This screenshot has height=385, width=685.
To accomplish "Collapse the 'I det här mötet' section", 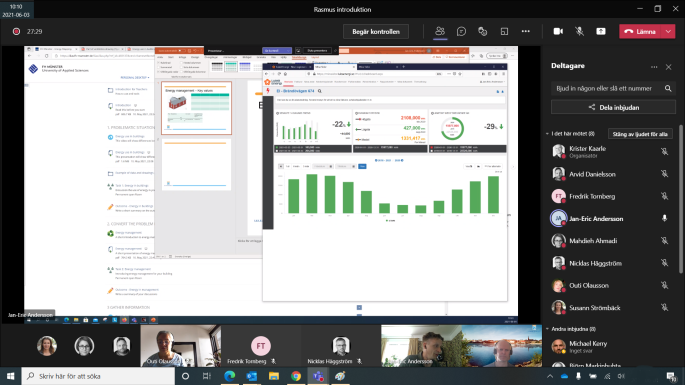I will click(547, 134).
